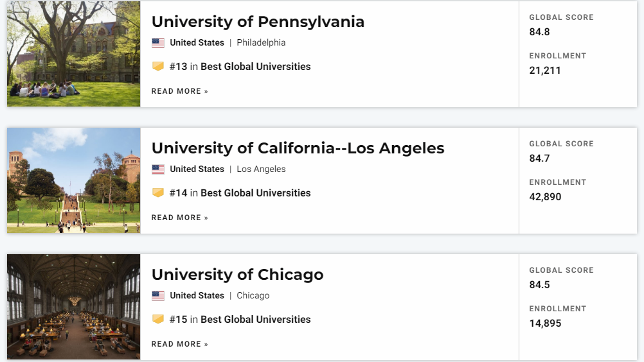Click '#13 in Best Global Universities' link
The height and width of the screenshot is (362, 644).
coord(240,66)
